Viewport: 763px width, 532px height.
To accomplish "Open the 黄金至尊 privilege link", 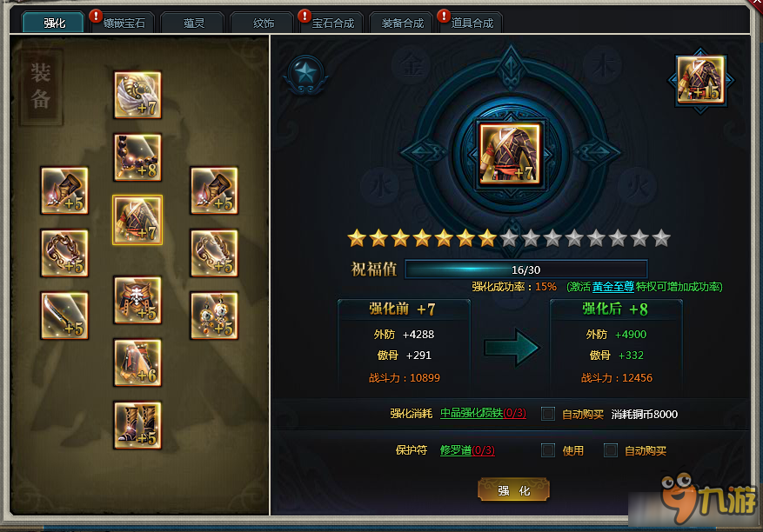I will tap(612, 287).
